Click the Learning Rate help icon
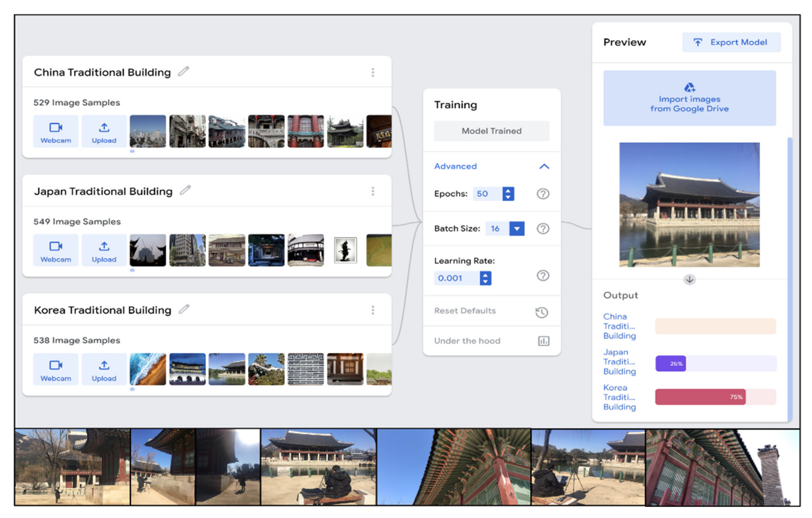The width and height of the screenshot is (812, 518). click(543, 276)
